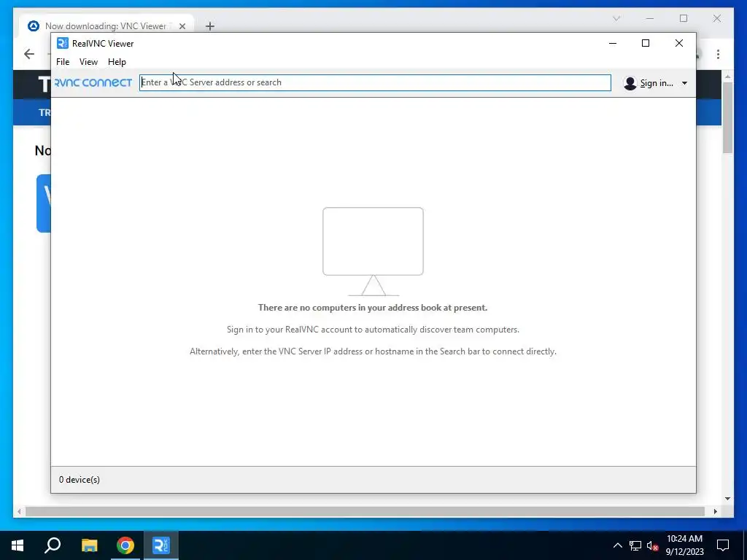The height and width of the screenshot is (560, 747).
Task: Click Chrome's horizontal scrollbar thumb
Action: coord(365,511)
